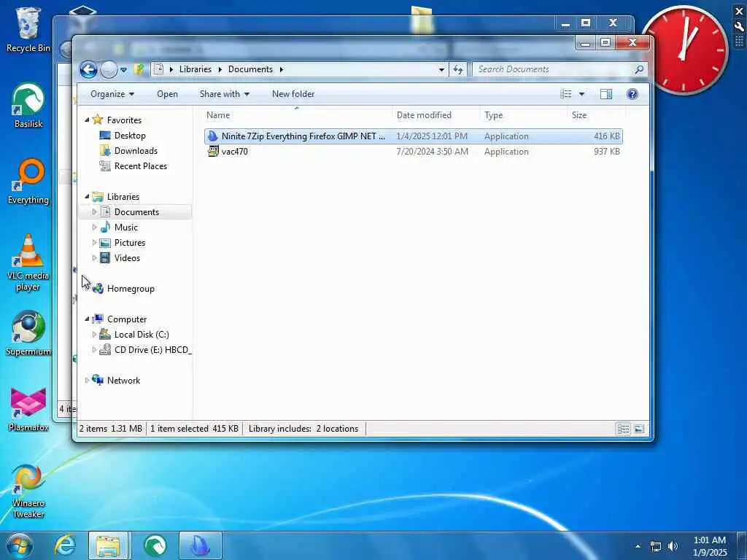This screenshot has width=747, height=560.
Task: Open Winaero Tweaker desktop shortcut
Action: coord(28,491)
